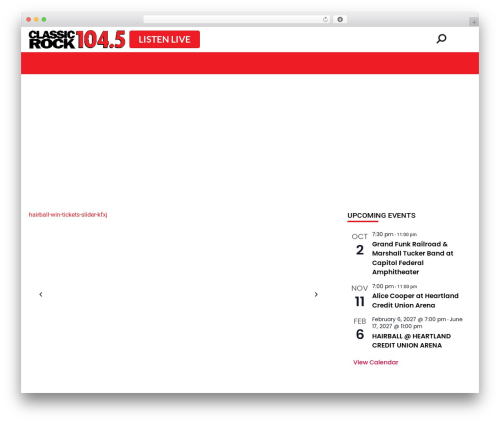
Task: Click the February 6, 2027 date range text
Action: [x=417, y=323]
